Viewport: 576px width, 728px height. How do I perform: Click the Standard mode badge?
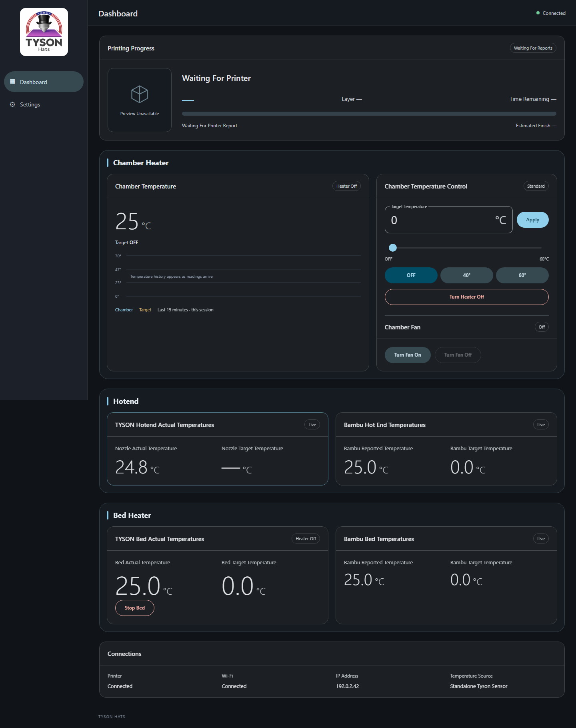[536, 186]
